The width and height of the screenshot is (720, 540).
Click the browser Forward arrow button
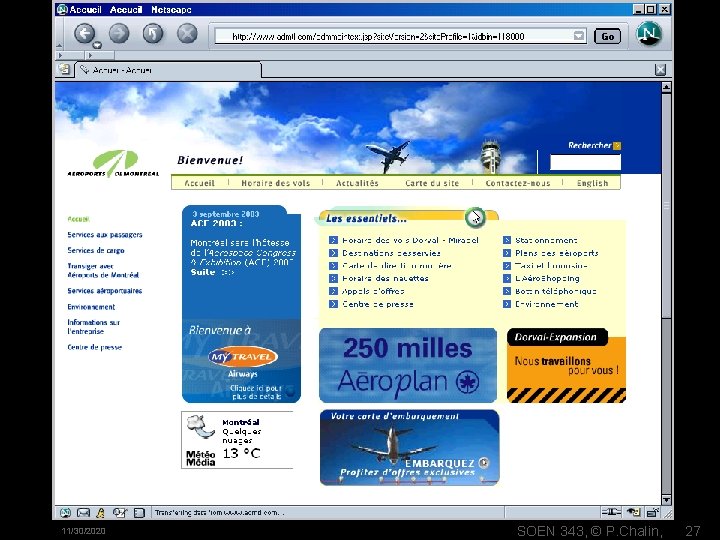[x=119, y=34]
